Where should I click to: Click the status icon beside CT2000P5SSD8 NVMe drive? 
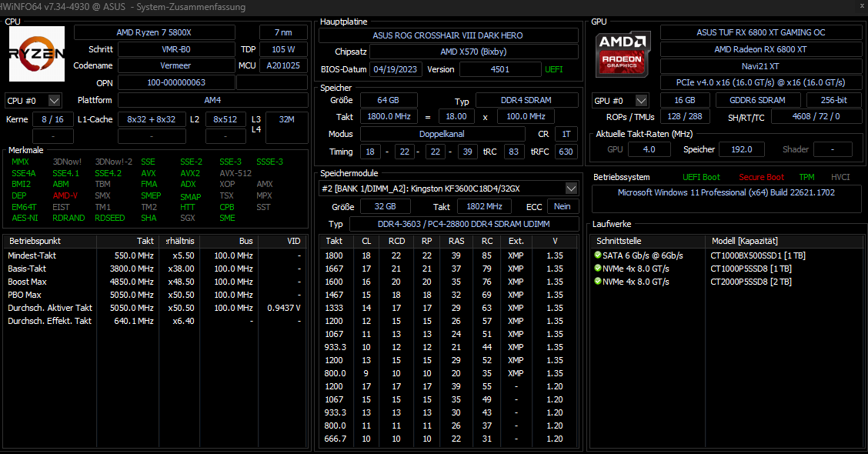tap(598, 282)
